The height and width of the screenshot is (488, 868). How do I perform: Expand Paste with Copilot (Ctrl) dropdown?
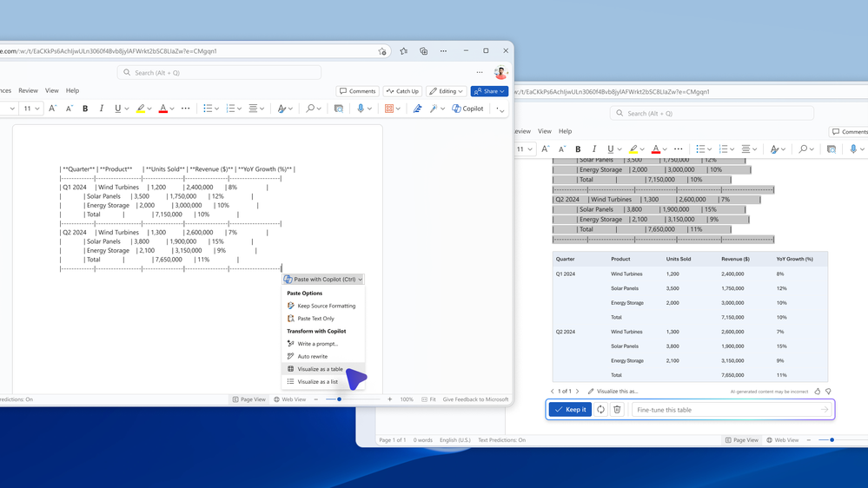click(x=360, y=280)
